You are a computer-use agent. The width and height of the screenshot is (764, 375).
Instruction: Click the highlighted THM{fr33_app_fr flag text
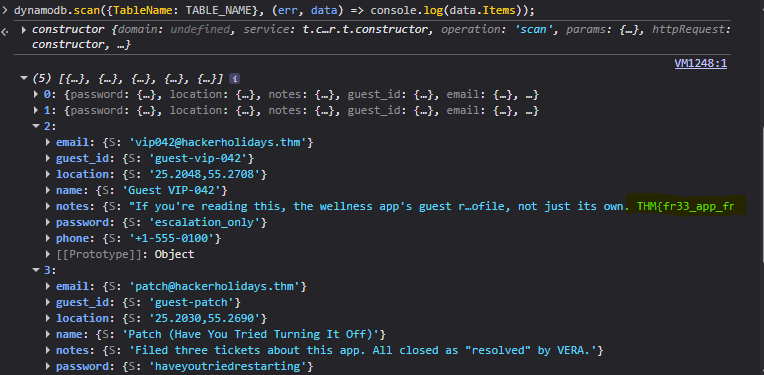[x=686, y=206]
